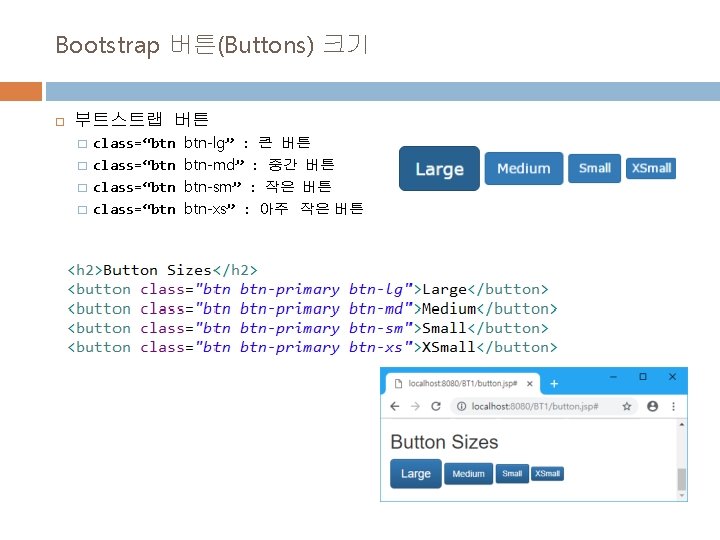Click the 'btn-xs' class description line
Image resolution: width=720 pixels, height=540 pixels.
coord(228,209)
